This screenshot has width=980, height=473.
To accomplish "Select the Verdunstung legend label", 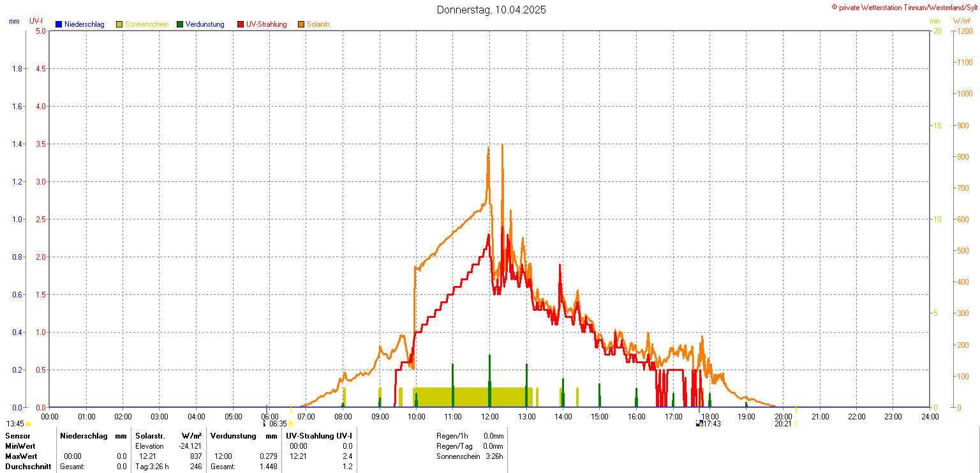I will (x=205, y=24).
